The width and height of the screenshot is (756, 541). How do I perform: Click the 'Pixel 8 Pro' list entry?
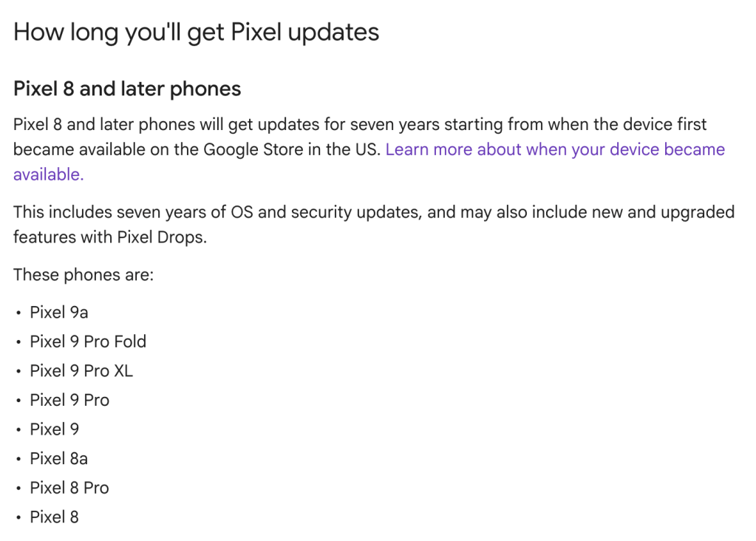(x=69, y=488)
